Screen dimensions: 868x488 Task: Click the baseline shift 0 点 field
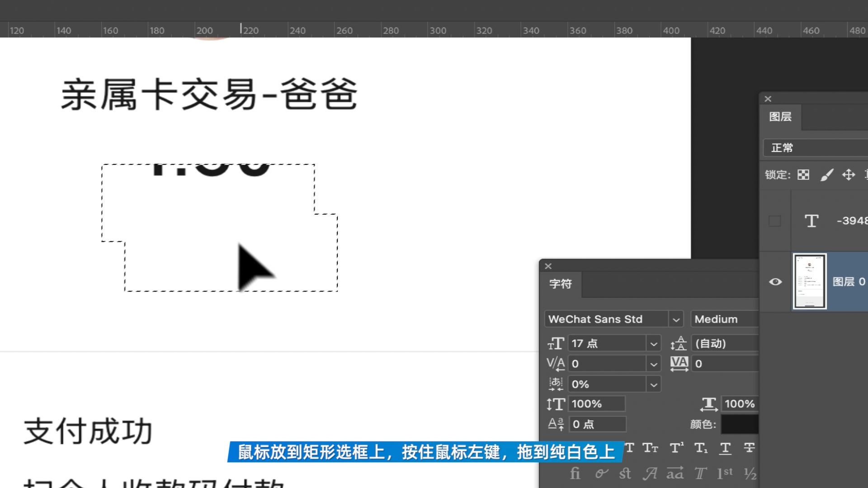pos(597,424)
